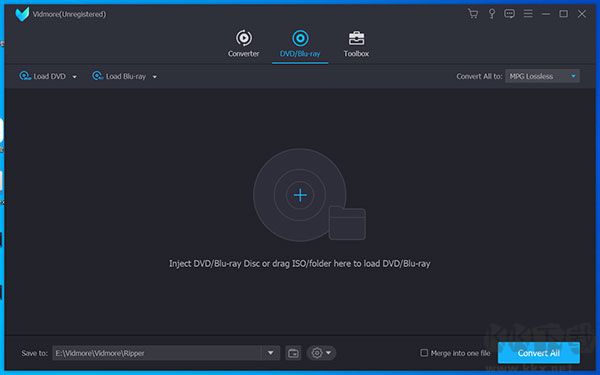Minimize the Vidmore window
The image size is (600, 375).
tap(546, 14)
